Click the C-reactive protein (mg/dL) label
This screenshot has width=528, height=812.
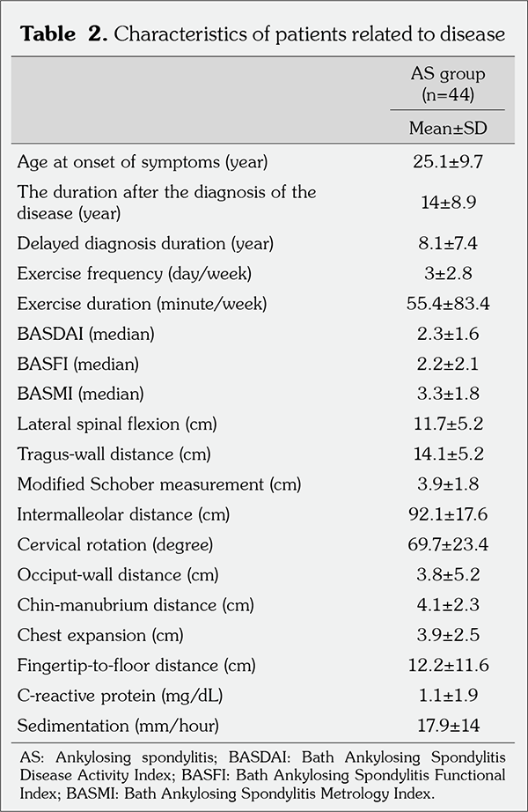coord(119,696)
